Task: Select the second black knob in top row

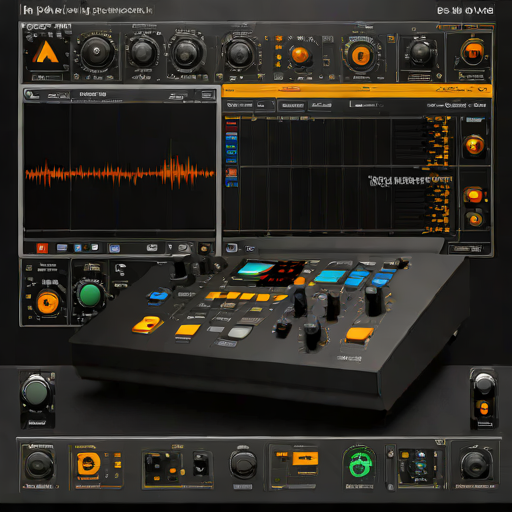Action: pos(143,52)
